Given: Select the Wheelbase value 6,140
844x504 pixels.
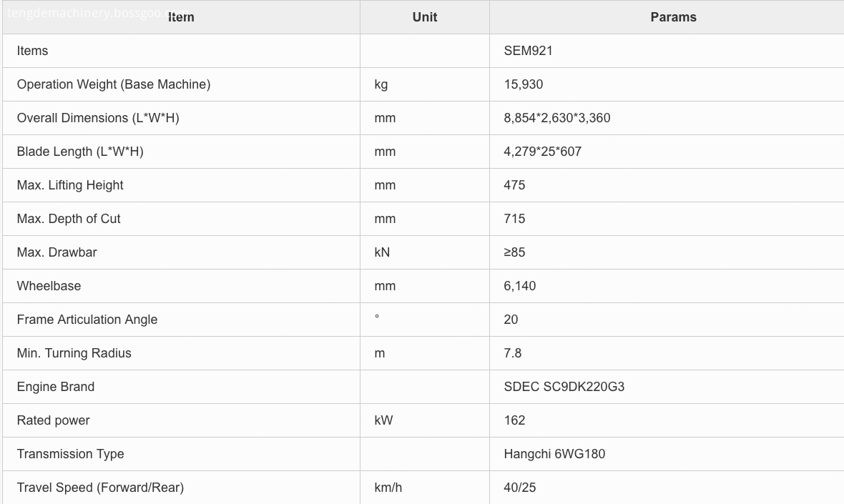Looking at the screenshot, I should tap(519, 286).
